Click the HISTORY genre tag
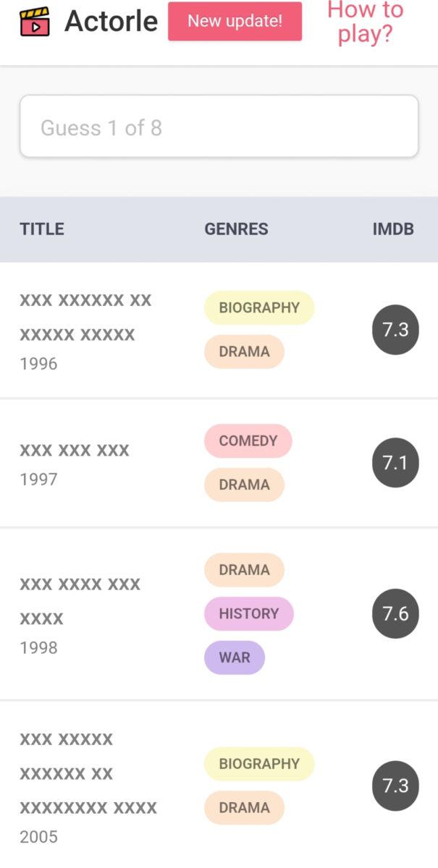The height and width of the screenshot is (868, 438). coord(248,613)
